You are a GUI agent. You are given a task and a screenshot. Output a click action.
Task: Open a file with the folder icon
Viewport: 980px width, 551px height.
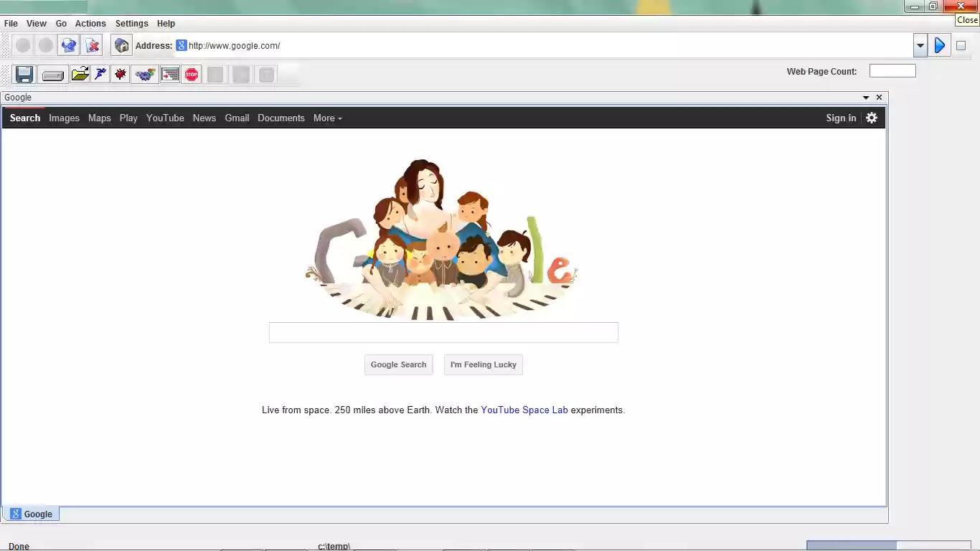(80, 74)
